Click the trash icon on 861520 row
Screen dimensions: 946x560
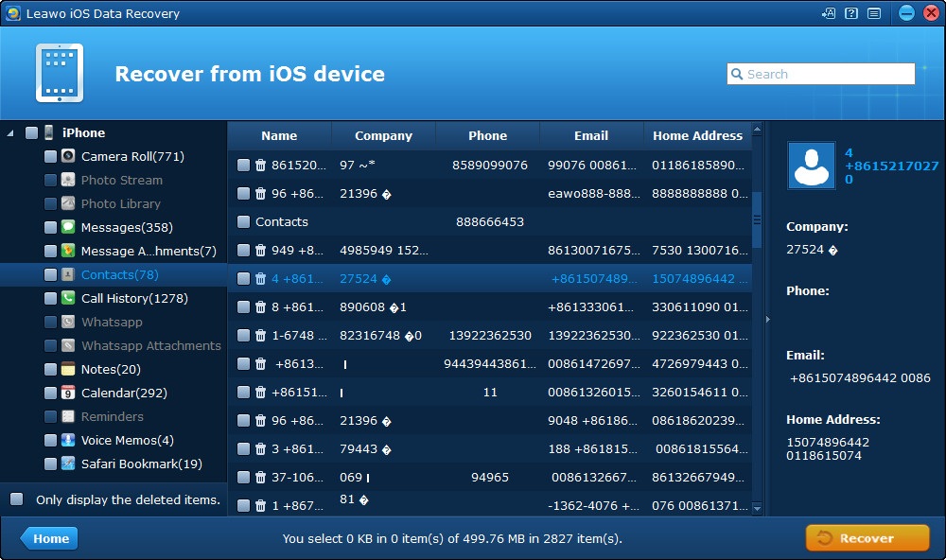coord(260,166)
